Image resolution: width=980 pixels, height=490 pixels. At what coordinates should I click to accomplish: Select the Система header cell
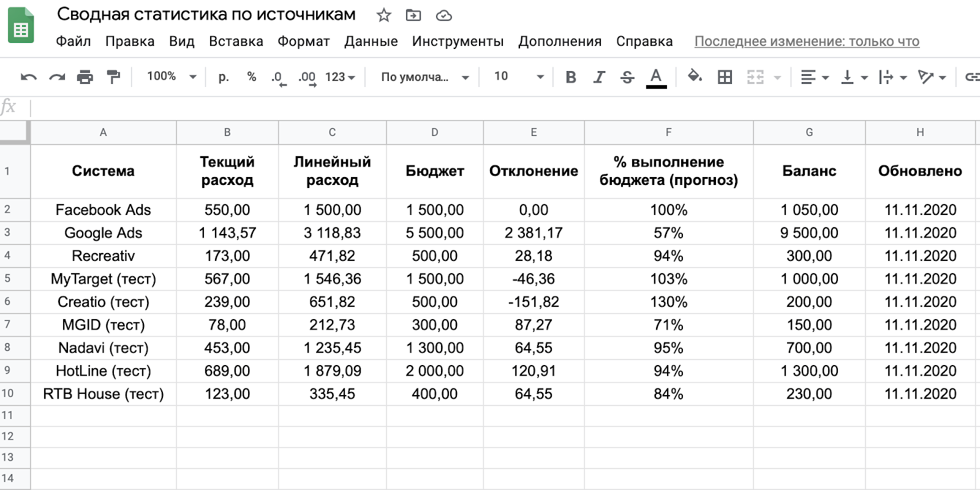tap(104, 171)
